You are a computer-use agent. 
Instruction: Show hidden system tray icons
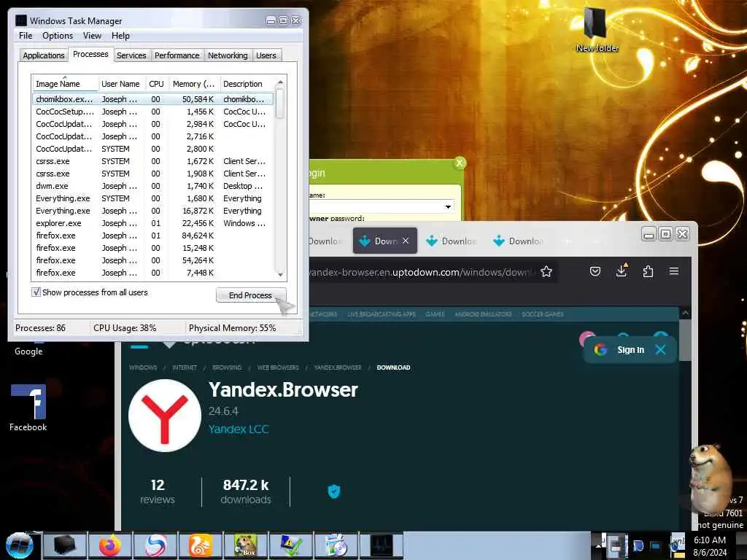pos(598,546)
